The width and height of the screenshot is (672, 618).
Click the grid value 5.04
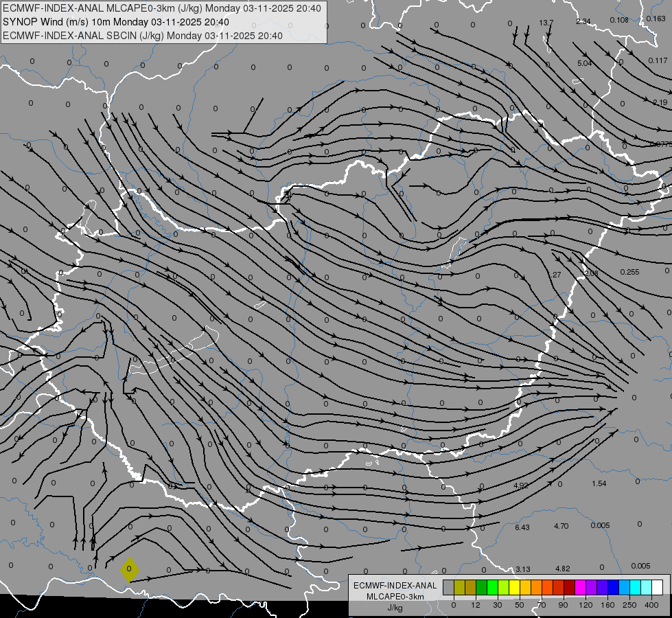coord(585,63)
